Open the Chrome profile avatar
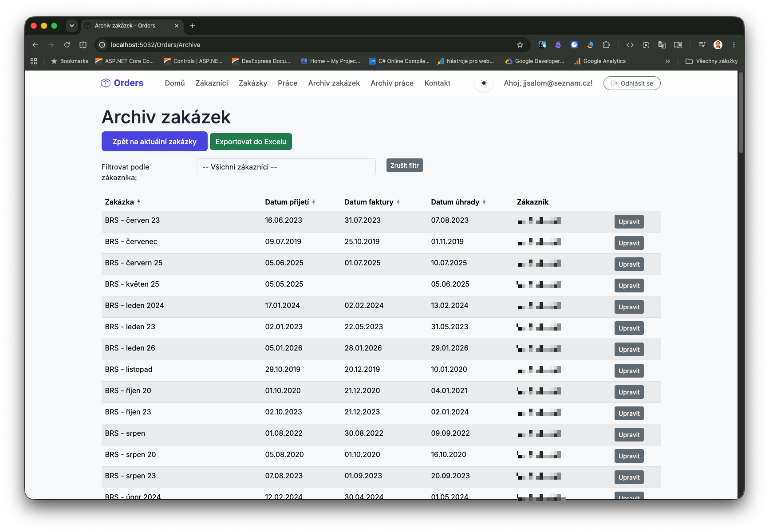The image size is (769, 532). [718, 45]
